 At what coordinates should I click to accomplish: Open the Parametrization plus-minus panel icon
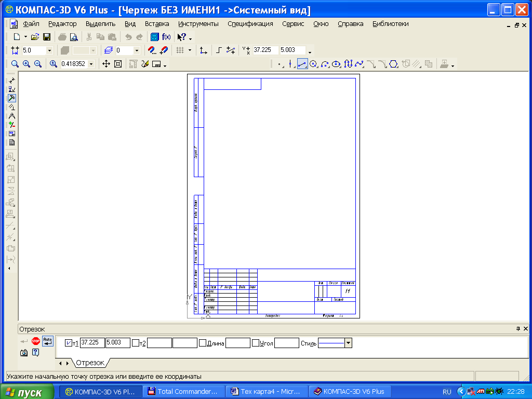(x=11, y=125)
